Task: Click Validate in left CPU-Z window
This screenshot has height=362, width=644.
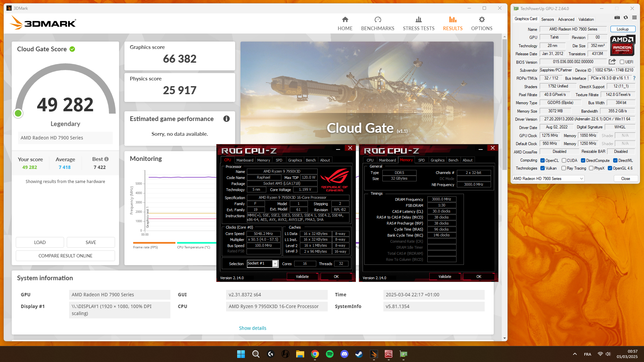Action: tap(302, 277)
